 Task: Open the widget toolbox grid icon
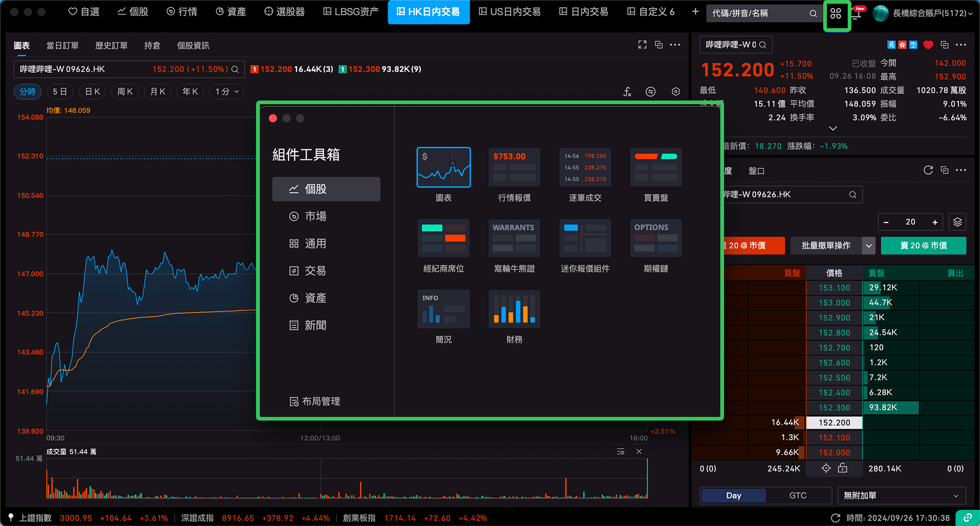835,13
